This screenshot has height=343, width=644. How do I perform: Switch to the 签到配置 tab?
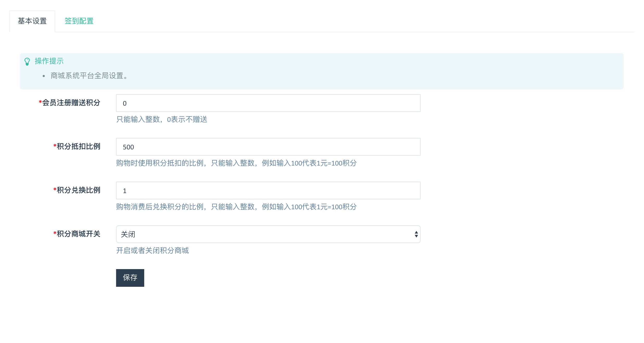click(79, 21)
